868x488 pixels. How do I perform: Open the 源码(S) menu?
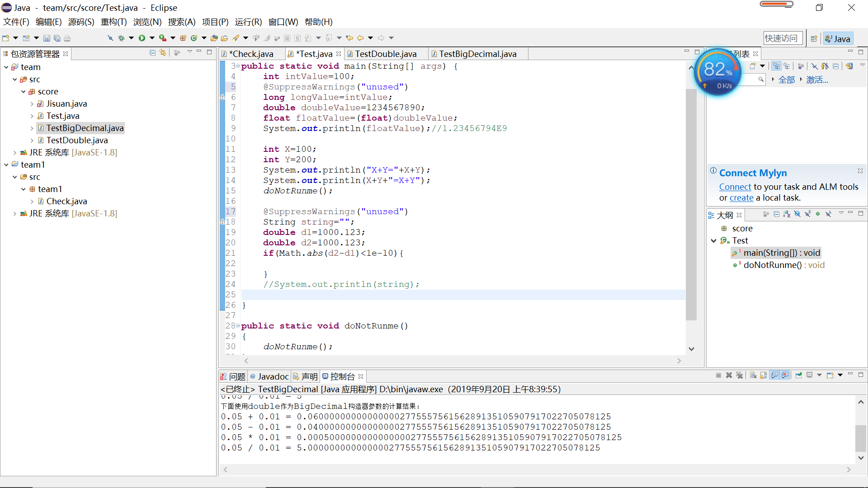(81, 22)
